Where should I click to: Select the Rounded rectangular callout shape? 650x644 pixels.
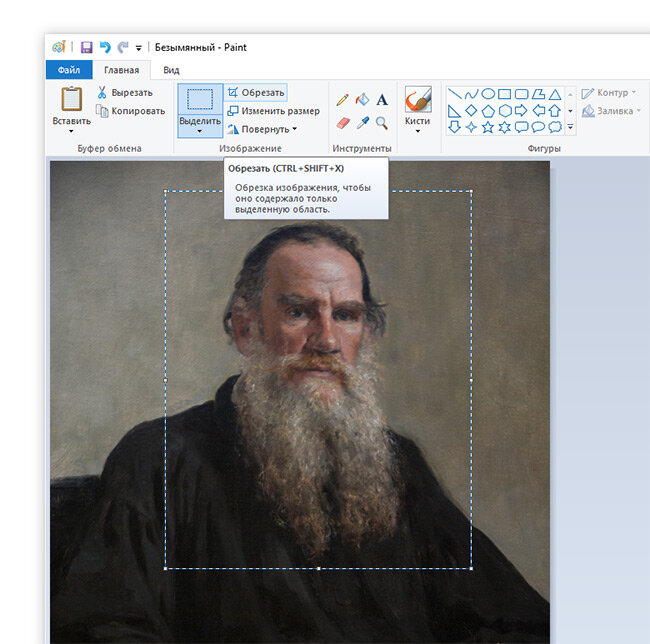pos(521,127)
